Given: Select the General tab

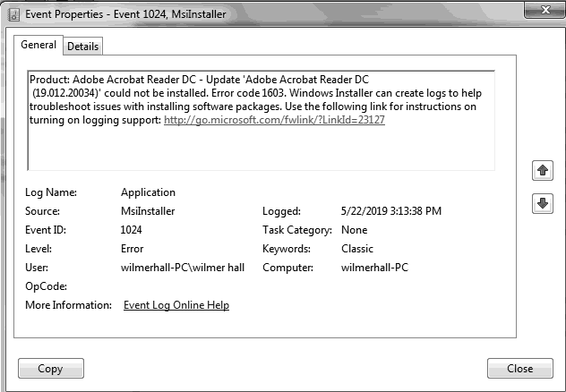Looking at the screenshot, I should 39,45.
